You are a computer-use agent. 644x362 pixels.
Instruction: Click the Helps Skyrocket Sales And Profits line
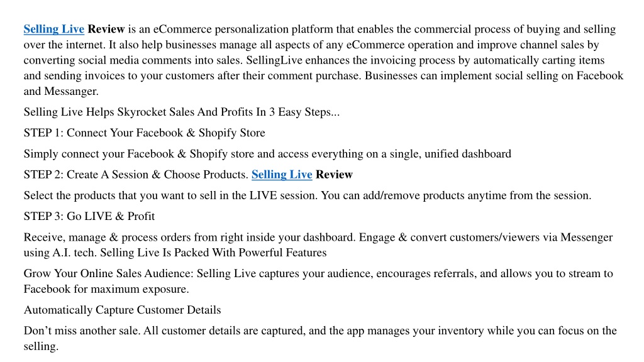click(x=182, y=112)
